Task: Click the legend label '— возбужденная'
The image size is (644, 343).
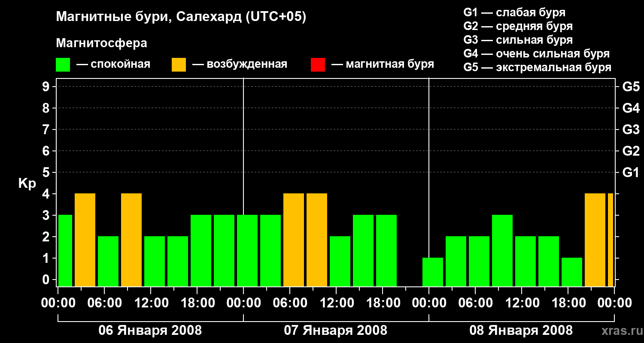Action: [240, 64]
